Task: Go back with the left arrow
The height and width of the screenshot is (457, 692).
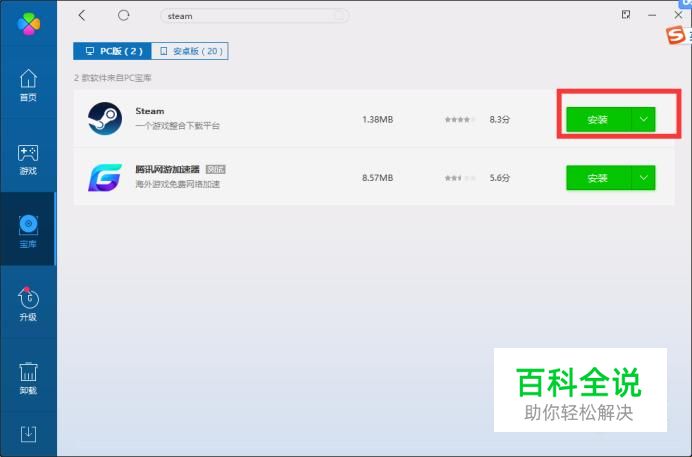Action: pos(82,15)
